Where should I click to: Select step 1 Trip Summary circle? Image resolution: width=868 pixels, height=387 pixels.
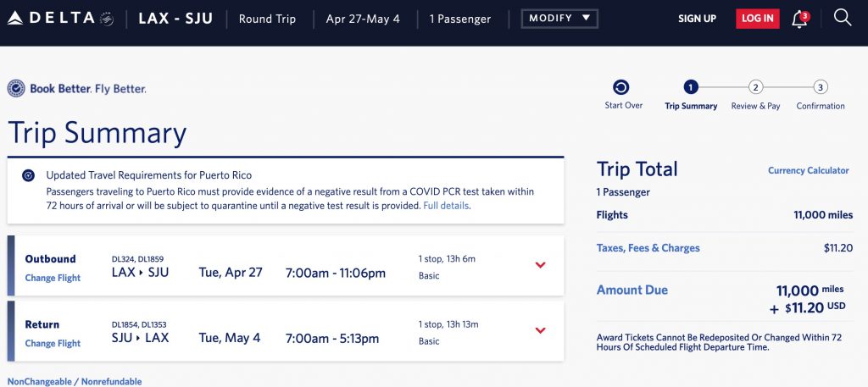click(x=691, y=87)
